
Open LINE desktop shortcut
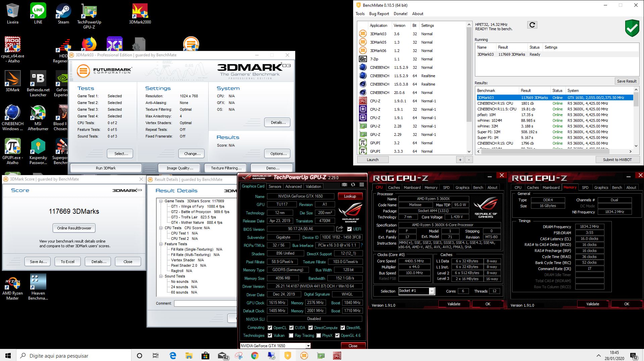pyautogui.click(x=38, y=14)
